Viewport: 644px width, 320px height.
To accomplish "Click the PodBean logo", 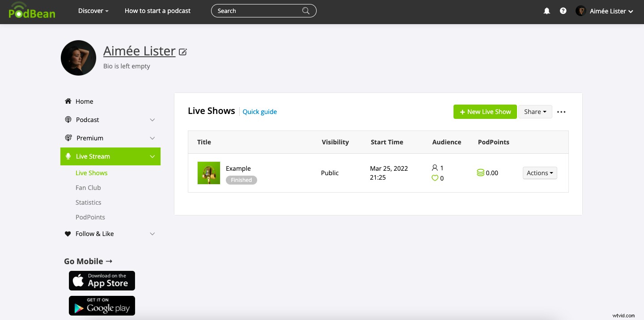I will point(32,11).
